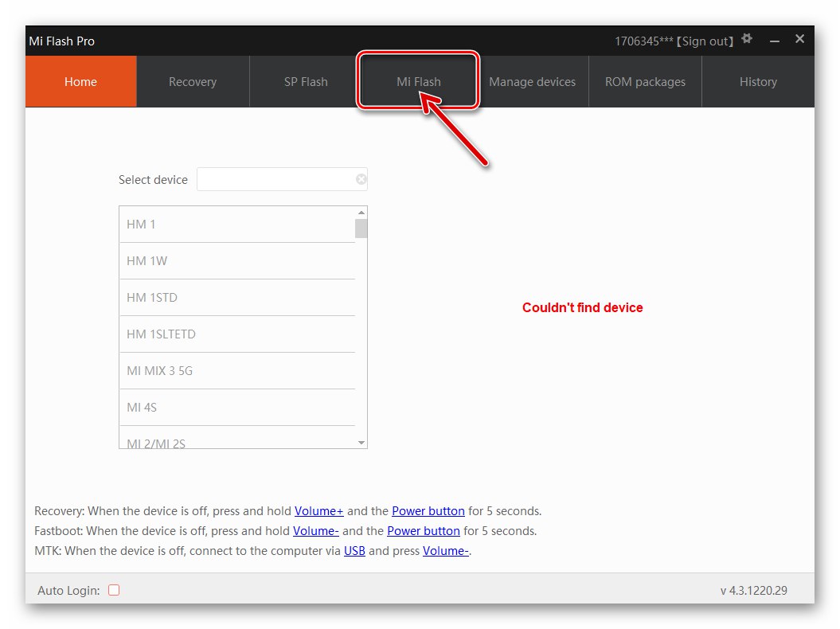This screenshot has width=840, height=629.
Task: Minimize the Mi Flash Pro window
Action: click(774, 41)
